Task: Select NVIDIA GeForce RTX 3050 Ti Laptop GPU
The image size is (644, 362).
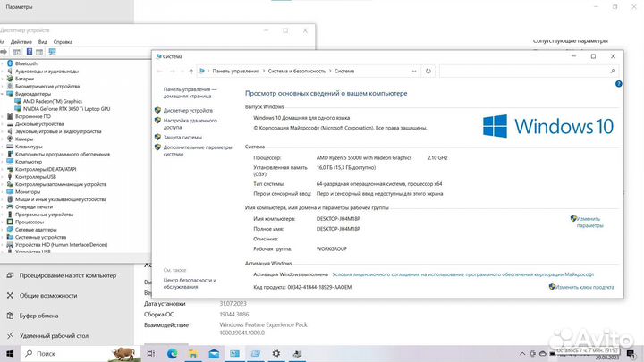Action: coord(66,109)
